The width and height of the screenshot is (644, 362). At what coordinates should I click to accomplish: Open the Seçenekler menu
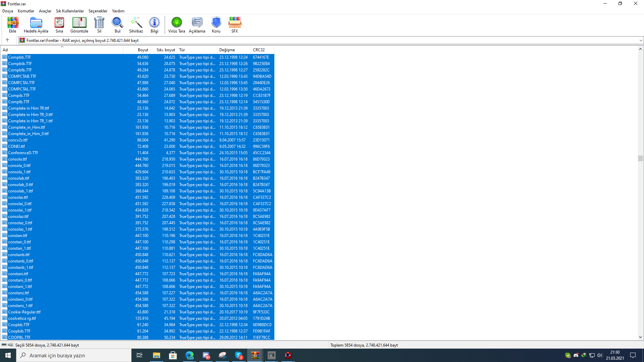98,11
